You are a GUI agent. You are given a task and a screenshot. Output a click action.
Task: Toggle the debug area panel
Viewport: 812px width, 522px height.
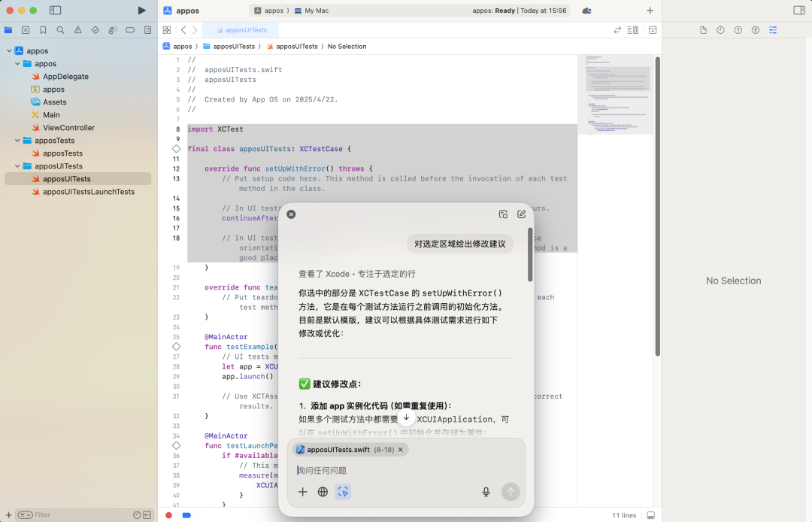pyautogui.click(x=651, y=515)
